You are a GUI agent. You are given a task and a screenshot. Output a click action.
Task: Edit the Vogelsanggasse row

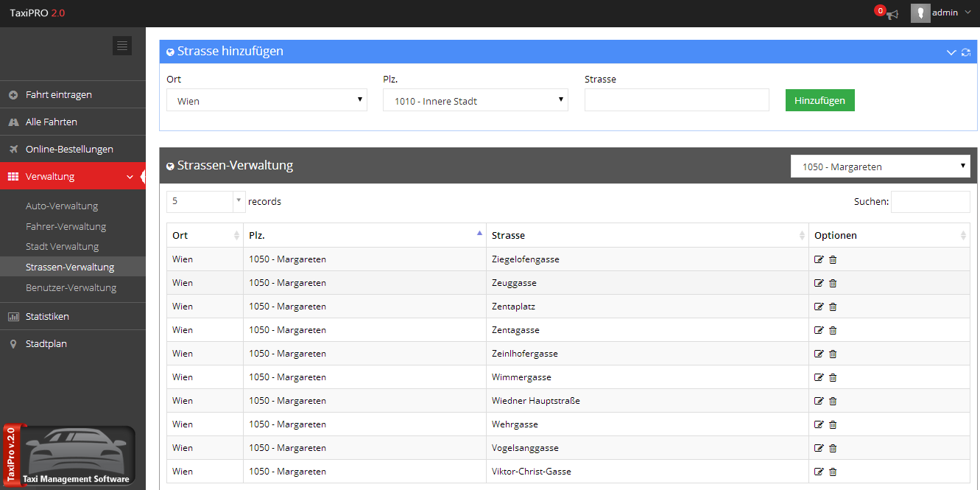[x=819, y=448]
